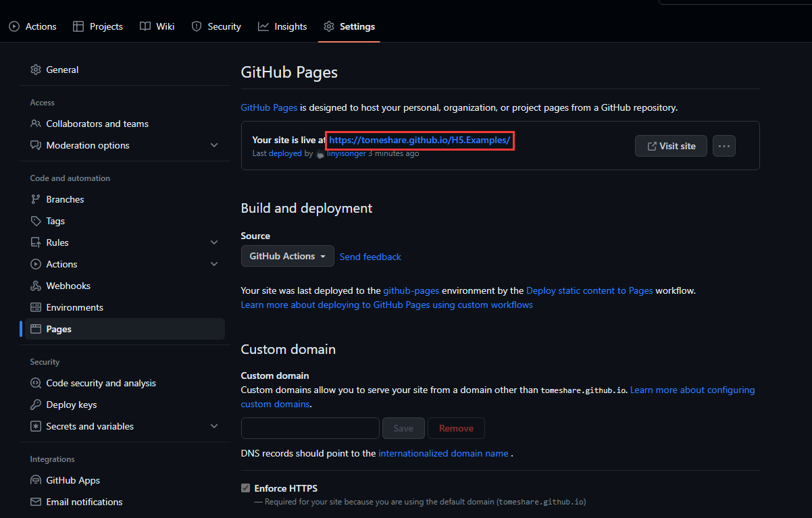The width and height of the screenshot is (812, 518).
Task: Click the sidebar Actions play icon
Action: point(36,264)
